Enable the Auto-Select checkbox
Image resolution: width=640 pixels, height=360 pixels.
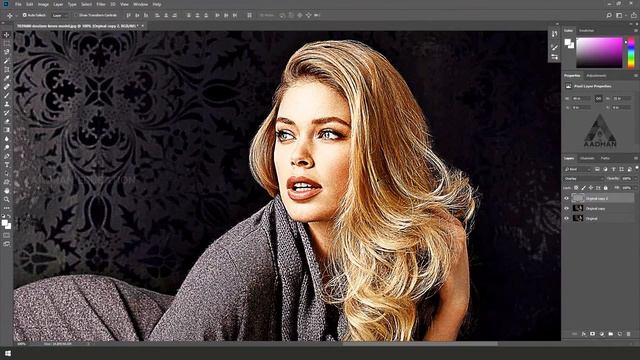24,15
